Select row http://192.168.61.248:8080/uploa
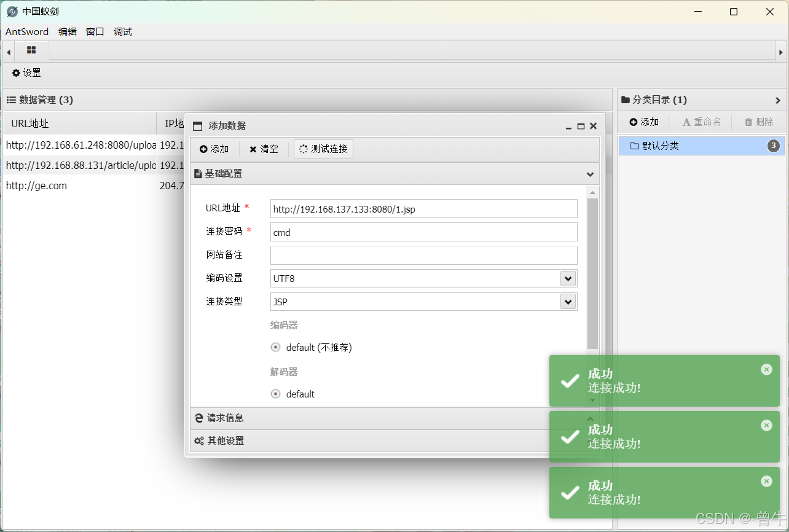This screenshot has width=789, height=532. click(93, 146)
